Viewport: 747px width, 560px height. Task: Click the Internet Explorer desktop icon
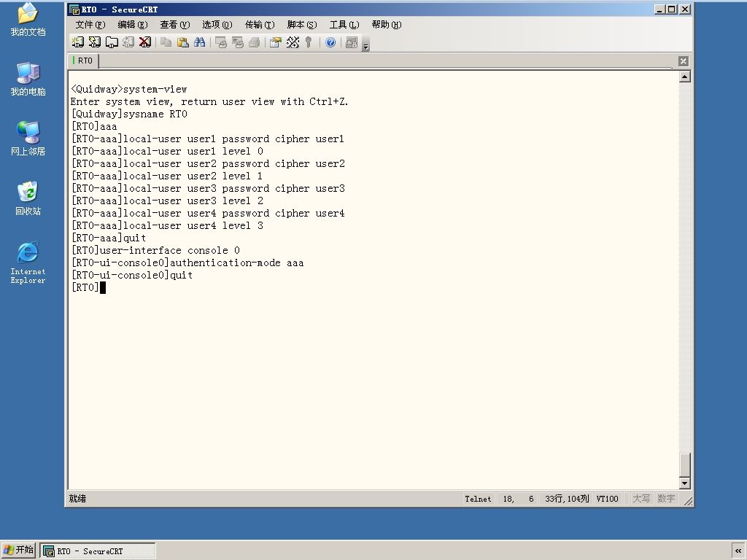28,262
